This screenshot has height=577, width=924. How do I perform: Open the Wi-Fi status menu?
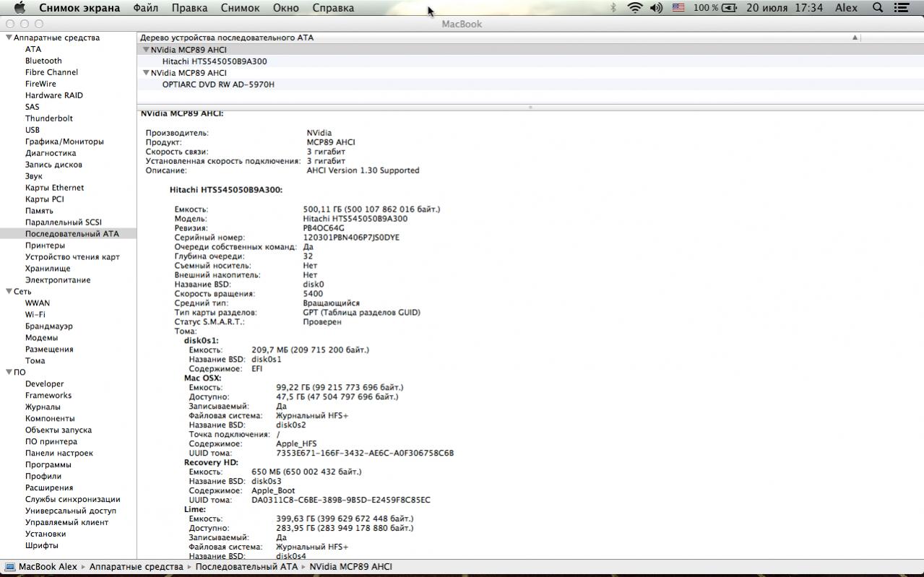(x=634, y=8)
